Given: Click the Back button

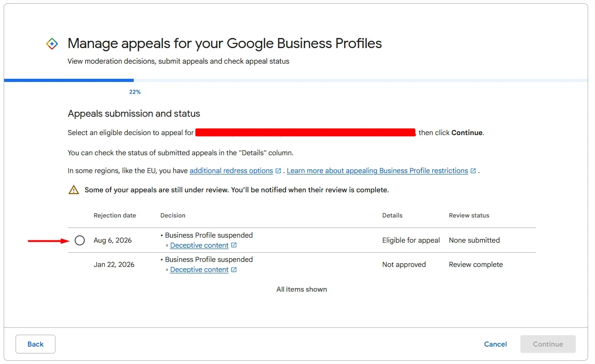Looking at the screenshot, I should pyautogui.click(x=35, y=344).
